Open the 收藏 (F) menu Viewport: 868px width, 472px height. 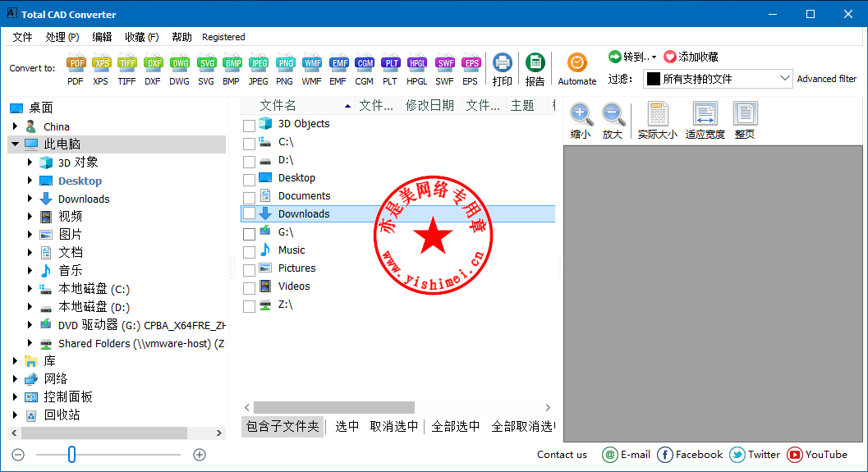142,37
